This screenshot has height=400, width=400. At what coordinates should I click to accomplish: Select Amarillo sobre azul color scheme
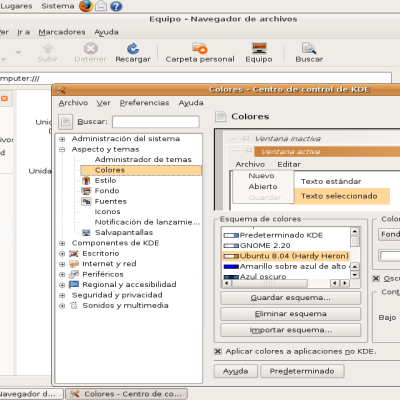point(286,266)
